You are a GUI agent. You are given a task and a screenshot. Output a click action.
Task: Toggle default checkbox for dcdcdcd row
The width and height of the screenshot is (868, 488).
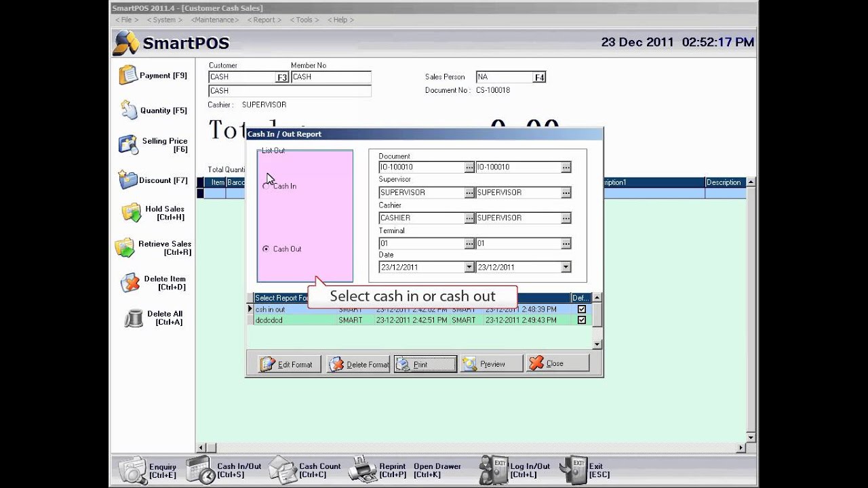coord(581,320)
